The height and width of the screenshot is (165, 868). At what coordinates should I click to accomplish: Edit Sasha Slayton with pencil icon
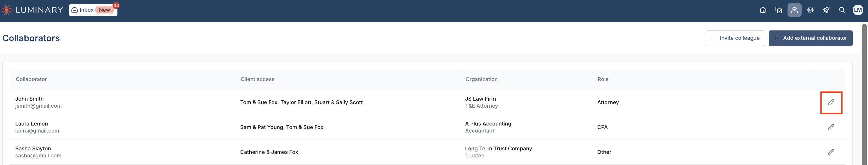point(831,152)
